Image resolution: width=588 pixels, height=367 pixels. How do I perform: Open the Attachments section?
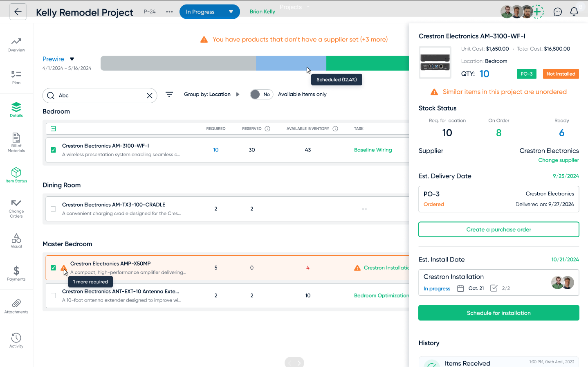pyautogui.click(x=16, y=306)
